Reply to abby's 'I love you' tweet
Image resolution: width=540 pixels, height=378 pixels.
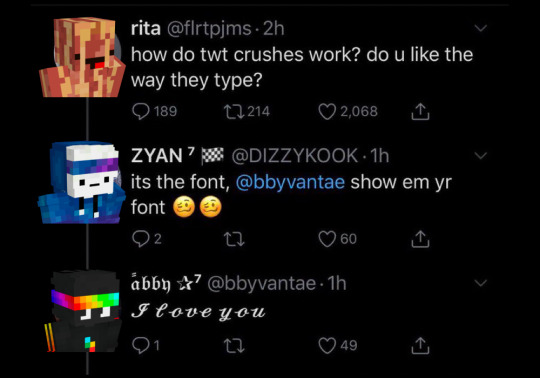pos(141,345)
